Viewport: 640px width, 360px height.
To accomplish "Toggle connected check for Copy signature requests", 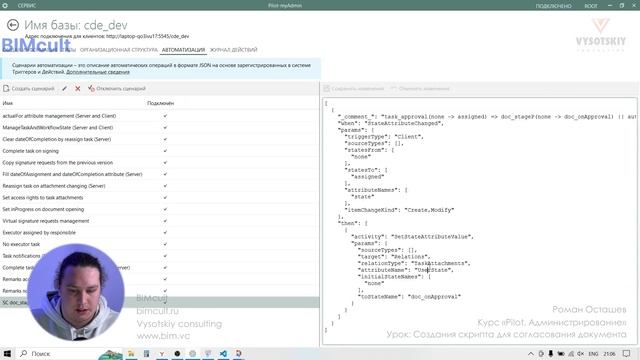I will tap(165, 162).
